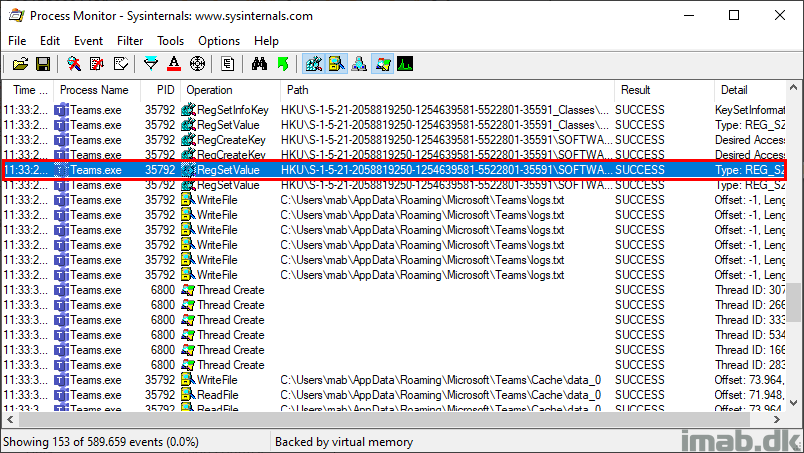Click vertical scrollbar up arrow
The image size is (804, 453).
click(794, 88)
